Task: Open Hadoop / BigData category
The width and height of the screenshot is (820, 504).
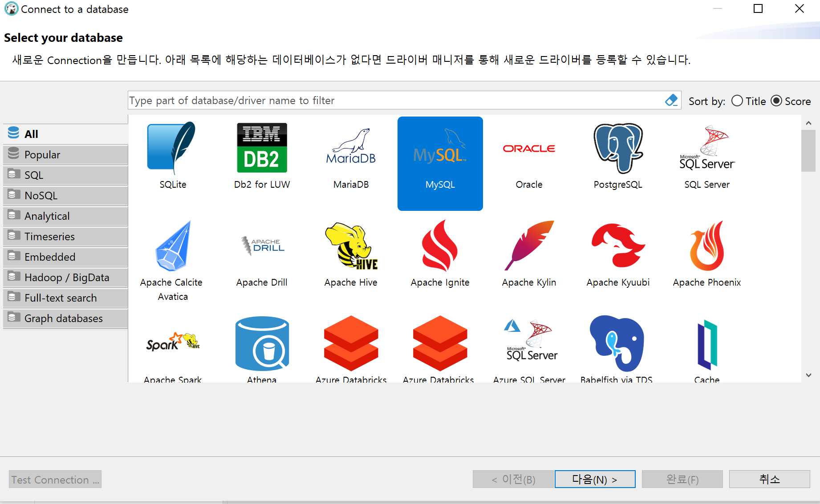Action: [65, 277]
